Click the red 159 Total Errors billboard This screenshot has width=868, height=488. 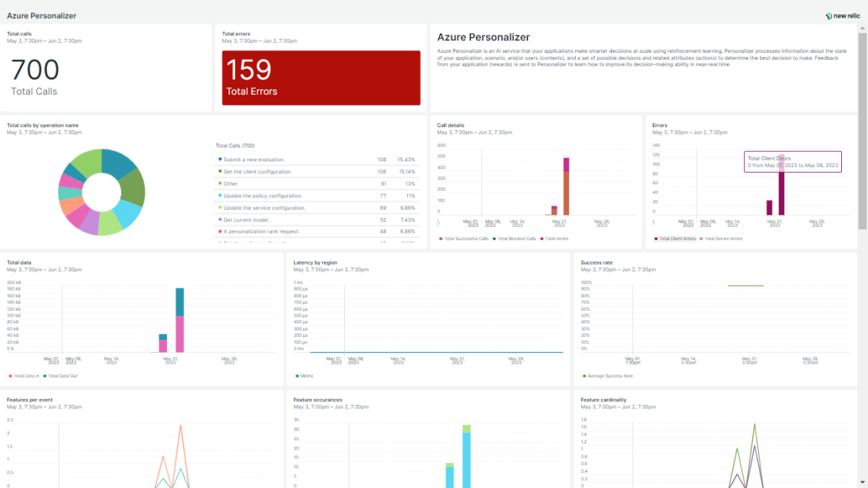pyautogui.click(x=320, y=77)
